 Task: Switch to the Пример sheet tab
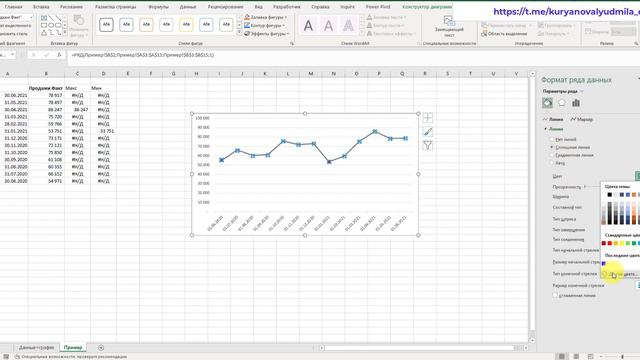click(73, 348)
